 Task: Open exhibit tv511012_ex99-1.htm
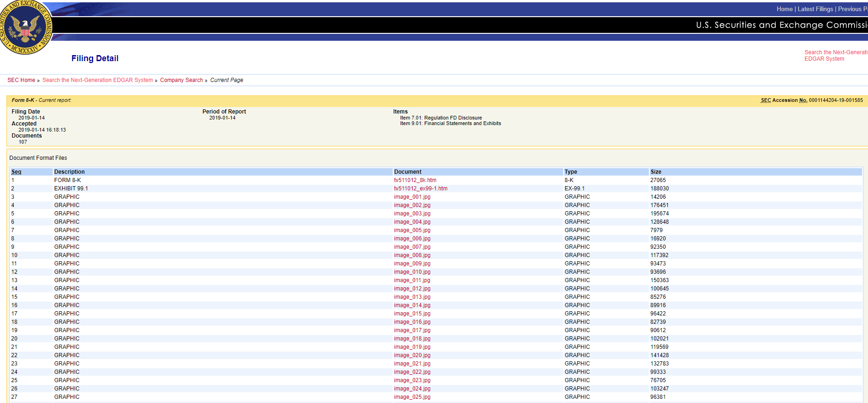[421, 189]
